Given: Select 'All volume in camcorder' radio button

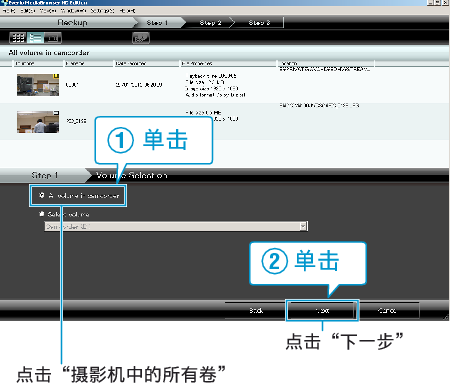Looking at the screenshot, I should (x=42, y=195).
